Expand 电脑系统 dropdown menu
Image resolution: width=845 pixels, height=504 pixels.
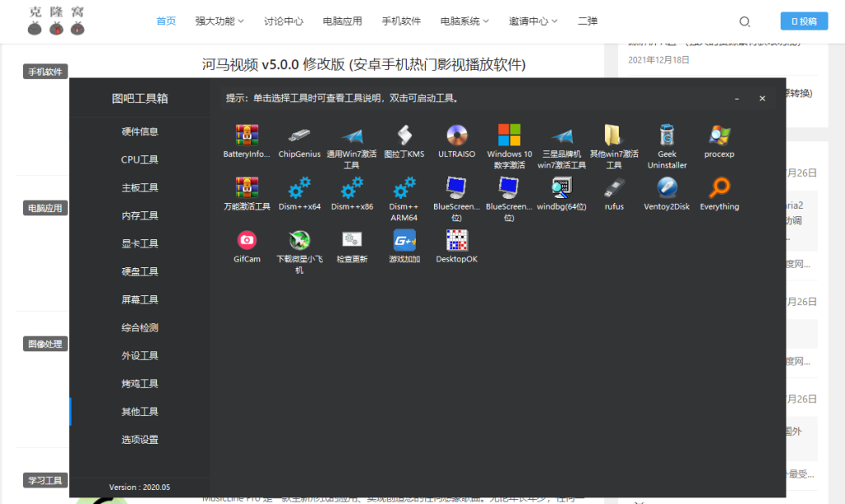point(465,21)
